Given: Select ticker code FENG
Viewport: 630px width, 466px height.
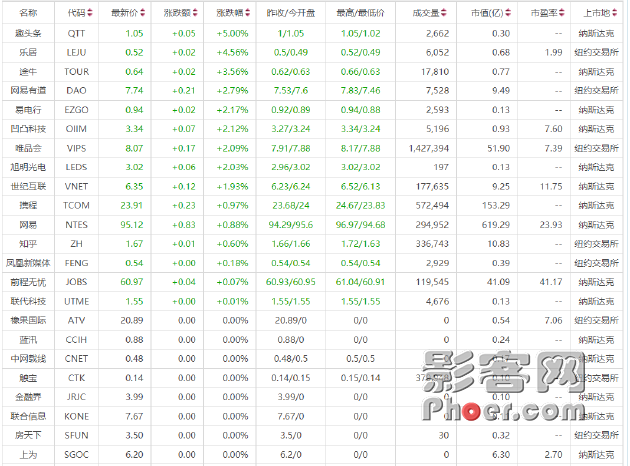Looking at the screenshot, I should (x=76, y=263).
